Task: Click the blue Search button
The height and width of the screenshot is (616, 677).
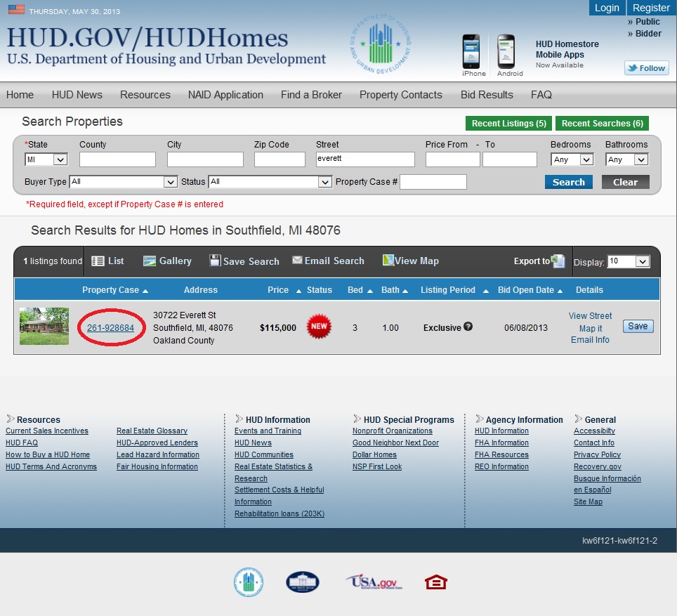Action: tap(569, 182)
